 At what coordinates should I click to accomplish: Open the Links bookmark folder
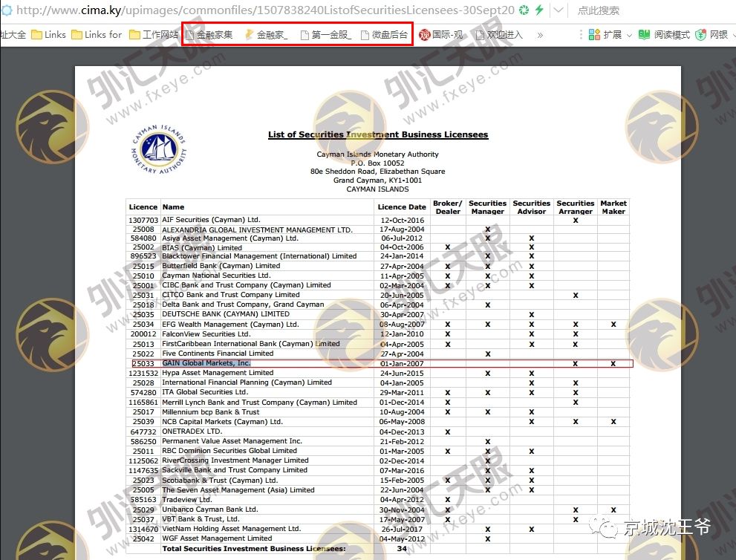[x=49, y=35]
